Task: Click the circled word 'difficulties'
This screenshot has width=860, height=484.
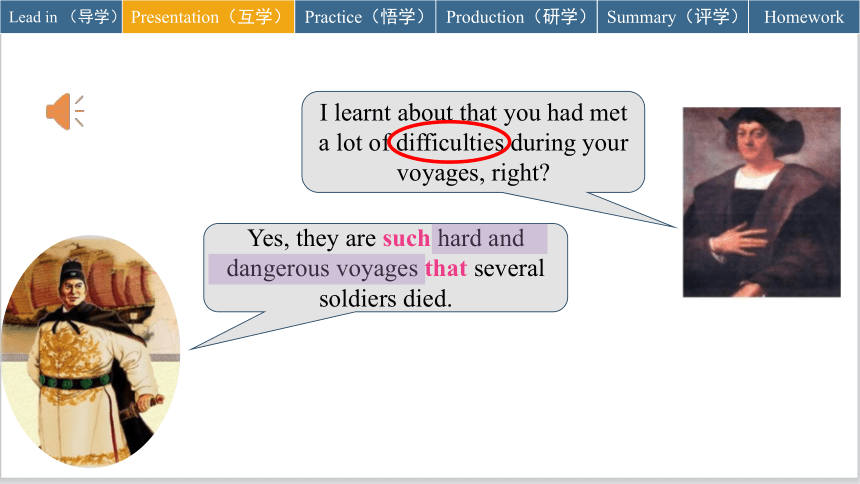Action: [x=449, y=143]
